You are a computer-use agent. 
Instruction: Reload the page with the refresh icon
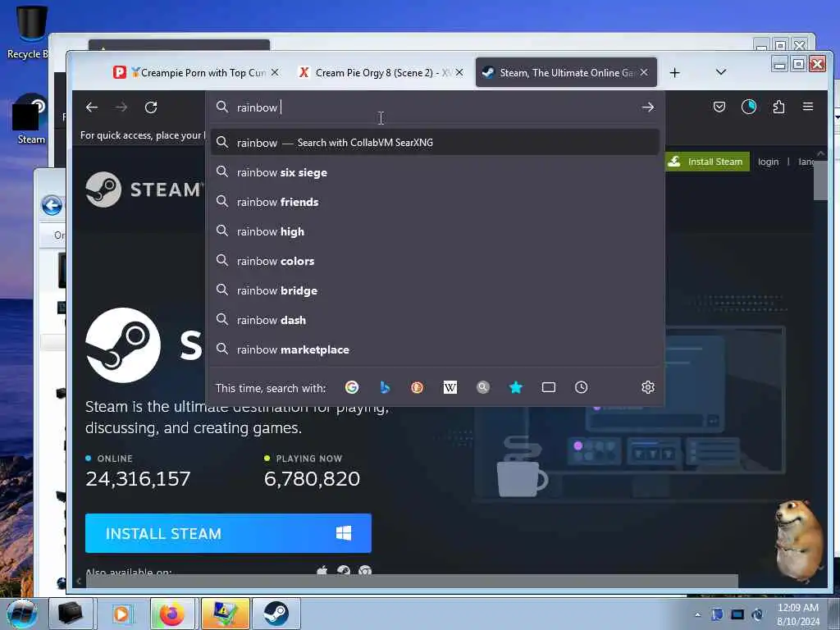click(x=151, y=107)
